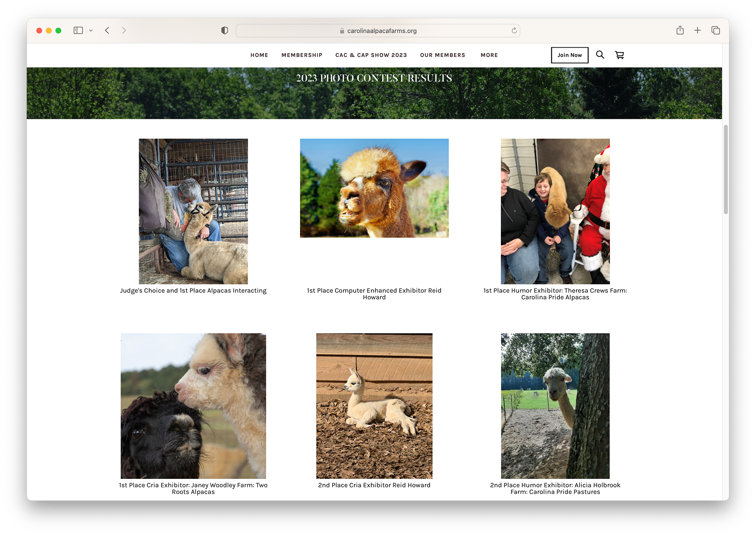
Task: Open a new tab with plus icon
Action: tap(697, 30)
